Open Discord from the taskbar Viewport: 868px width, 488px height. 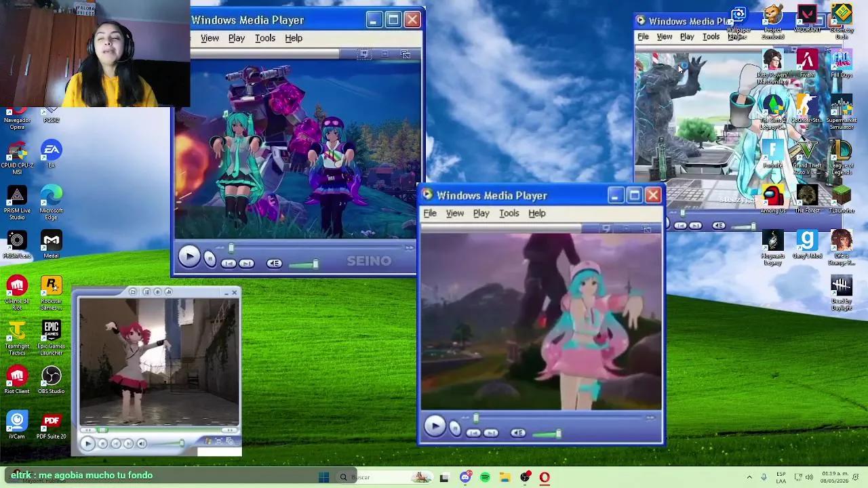[465, 477]
